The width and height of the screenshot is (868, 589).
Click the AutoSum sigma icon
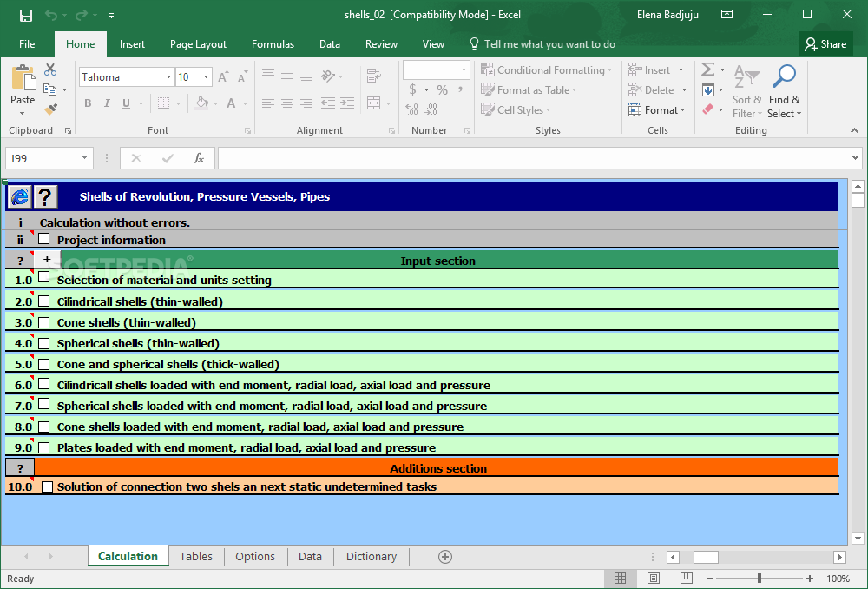(x=707, y=69)
